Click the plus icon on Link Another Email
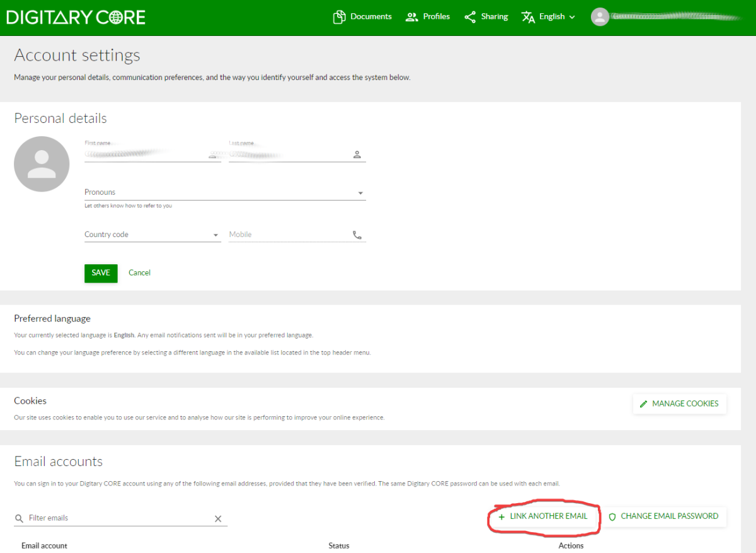 point(501,516)
